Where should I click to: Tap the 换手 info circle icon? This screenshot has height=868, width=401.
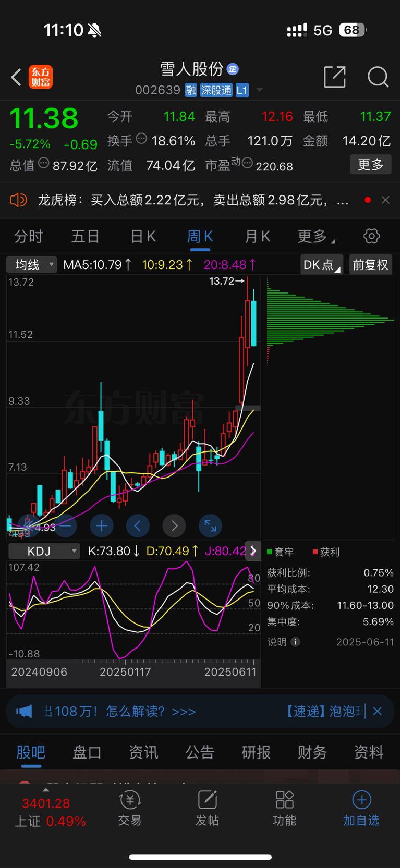coord(141,138)
